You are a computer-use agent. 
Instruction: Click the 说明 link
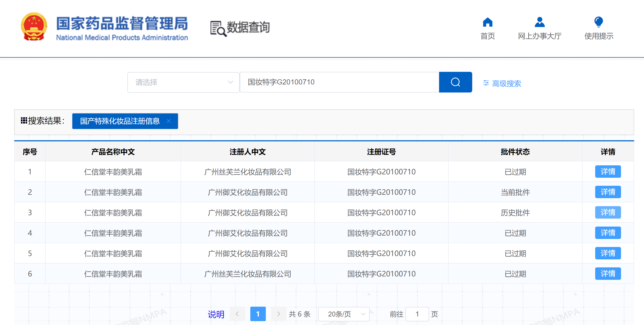216,314
